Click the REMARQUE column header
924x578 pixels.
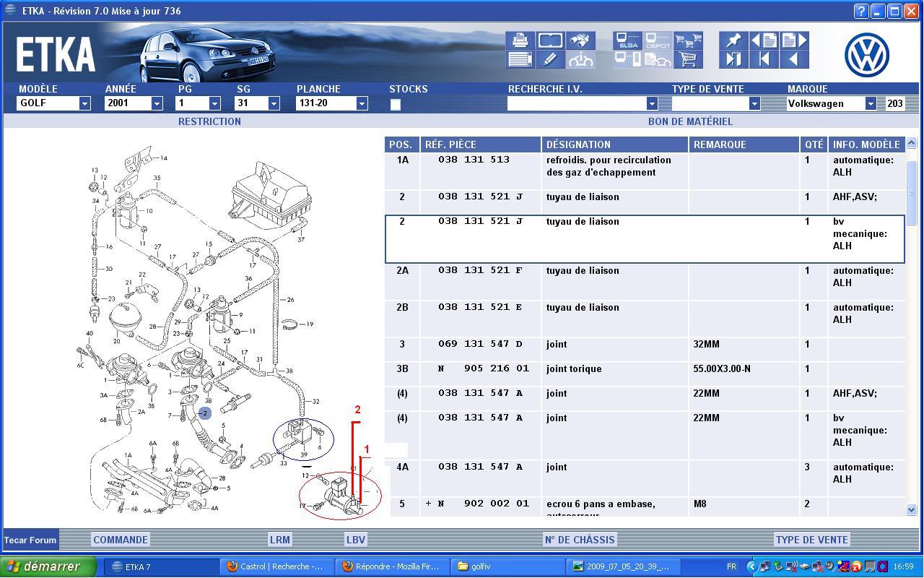point(744,144)
